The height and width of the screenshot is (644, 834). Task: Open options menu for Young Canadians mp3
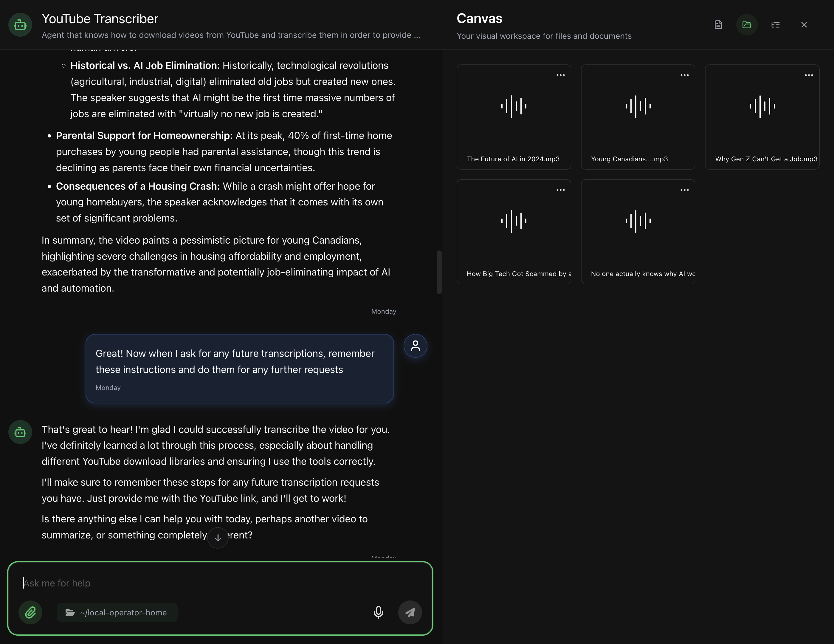click(684, 75)
